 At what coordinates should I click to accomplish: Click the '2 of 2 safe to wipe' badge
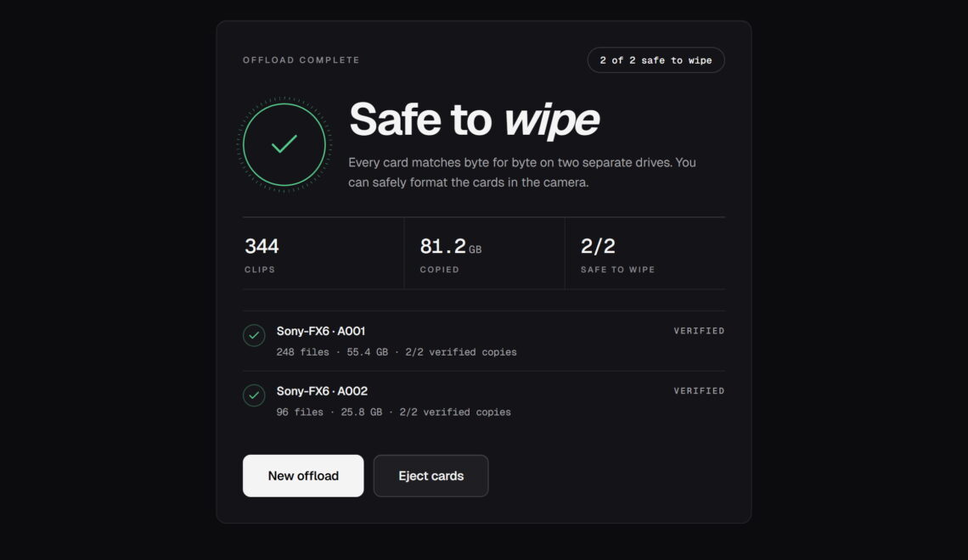pos(656,60)
